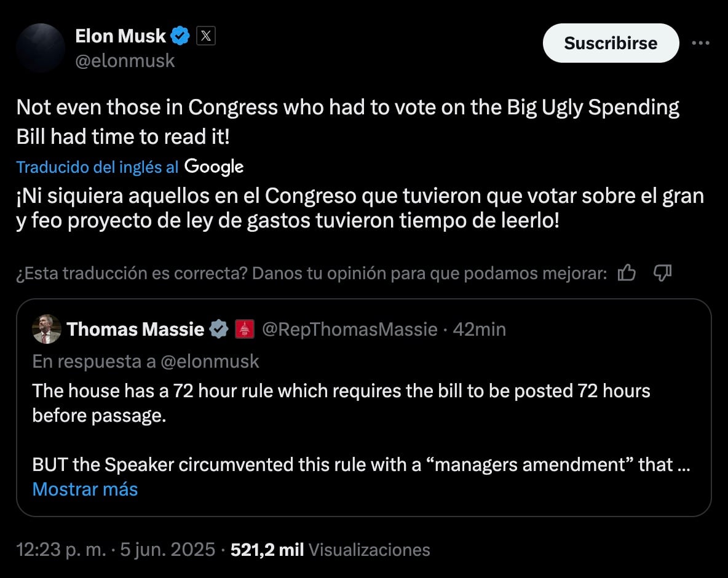Click the X affiliation badge next to Elon Musk
Viewport: 728px width, 578px height.
[206, 36]
